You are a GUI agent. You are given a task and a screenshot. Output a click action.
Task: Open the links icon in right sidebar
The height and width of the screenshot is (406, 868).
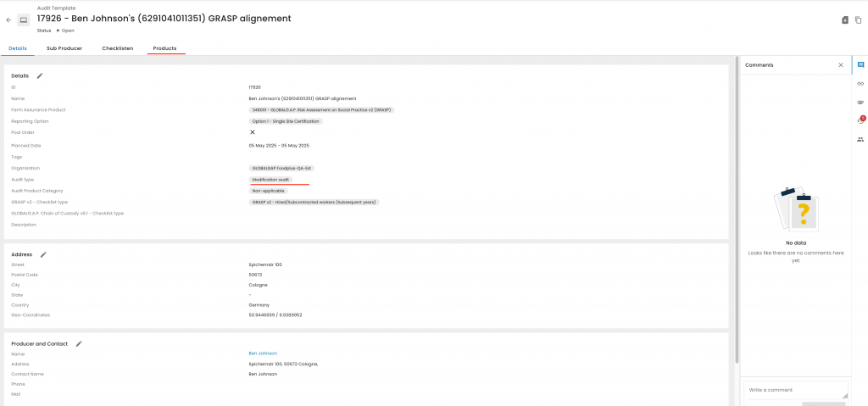pos(860,83)
